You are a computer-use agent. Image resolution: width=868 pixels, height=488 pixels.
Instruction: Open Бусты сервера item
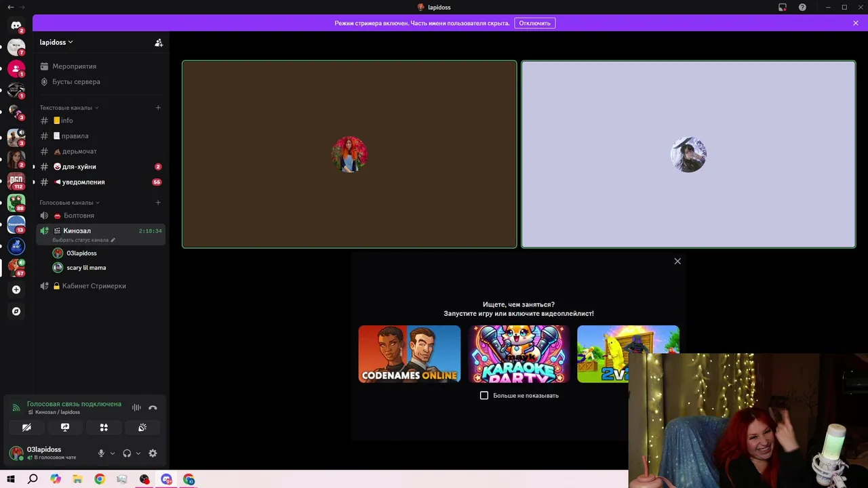click(100, 81)
